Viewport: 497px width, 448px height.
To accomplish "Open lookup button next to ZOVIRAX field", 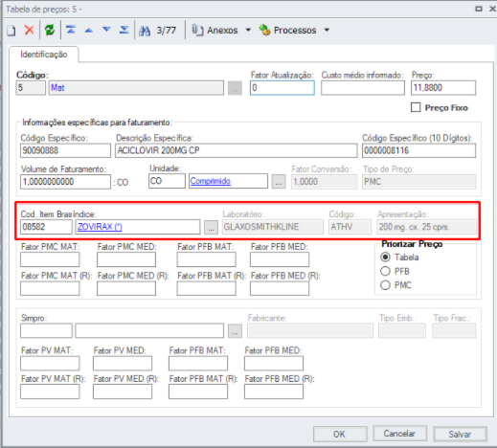I will coord(211,228).
